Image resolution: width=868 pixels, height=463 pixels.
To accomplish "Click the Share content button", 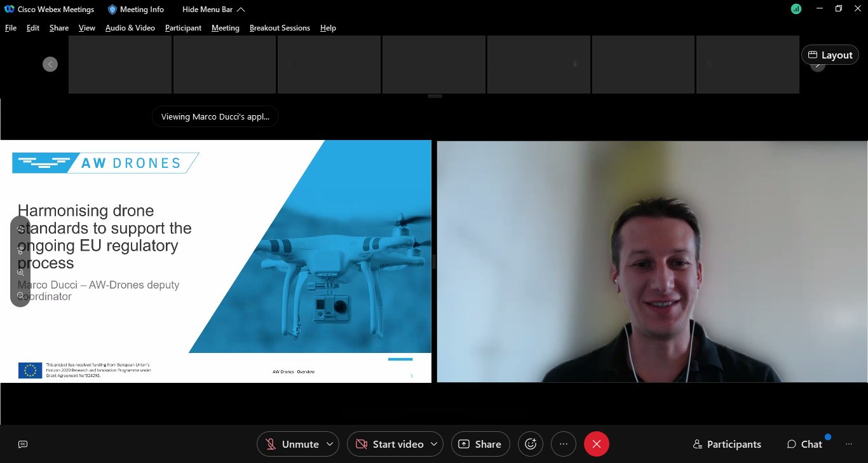I will point(480,444).
